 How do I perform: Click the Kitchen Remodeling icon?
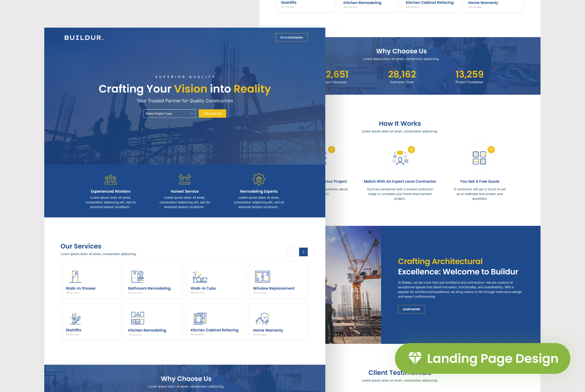point(137,318)
